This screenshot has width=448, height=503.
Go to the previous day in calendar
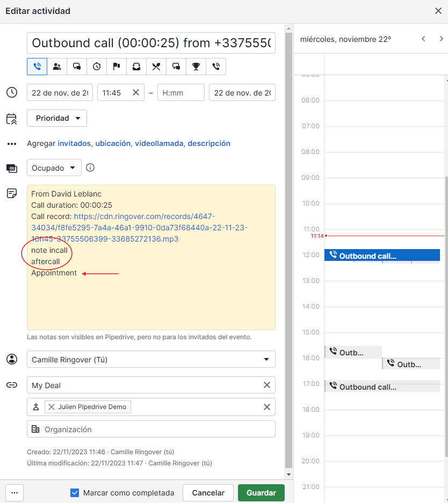coord(424,39)
